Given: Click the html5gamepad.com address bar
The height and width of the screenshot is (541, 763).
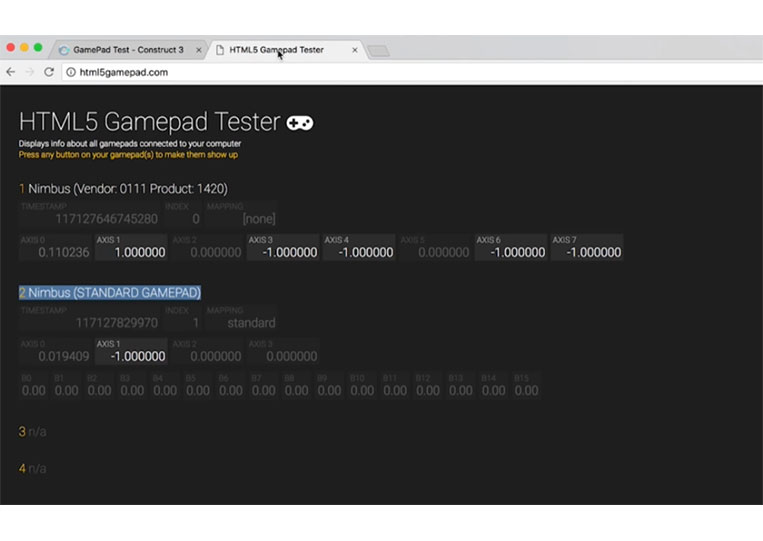Looking at the screenshot, I should click(x=414, y=72).
